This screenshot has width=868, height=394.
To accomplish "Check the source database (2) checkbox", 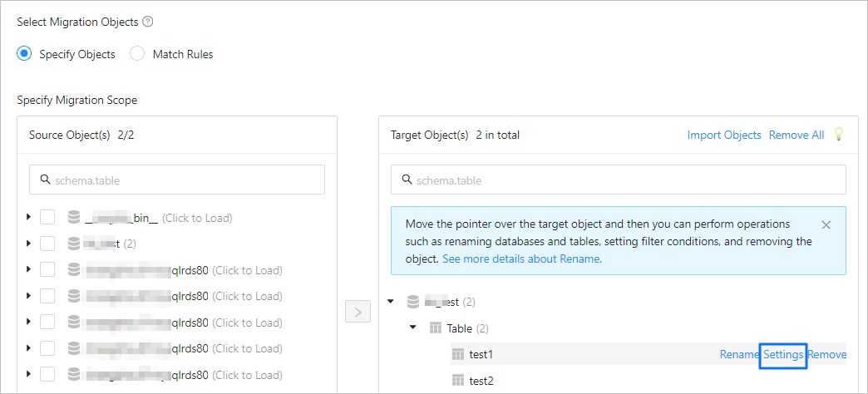I will (x=47, y=244).
